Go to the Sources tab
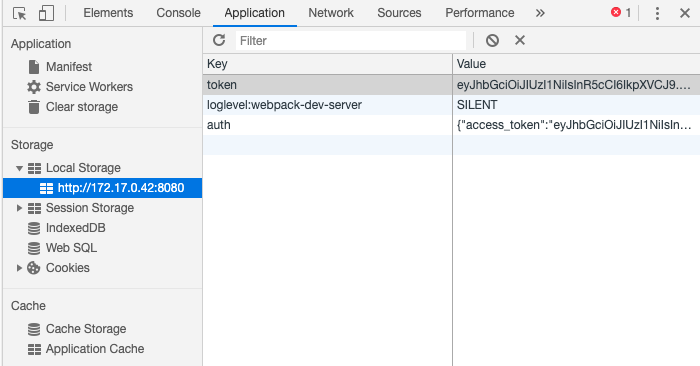Screen dimensions: 700x366 (399, 13)
